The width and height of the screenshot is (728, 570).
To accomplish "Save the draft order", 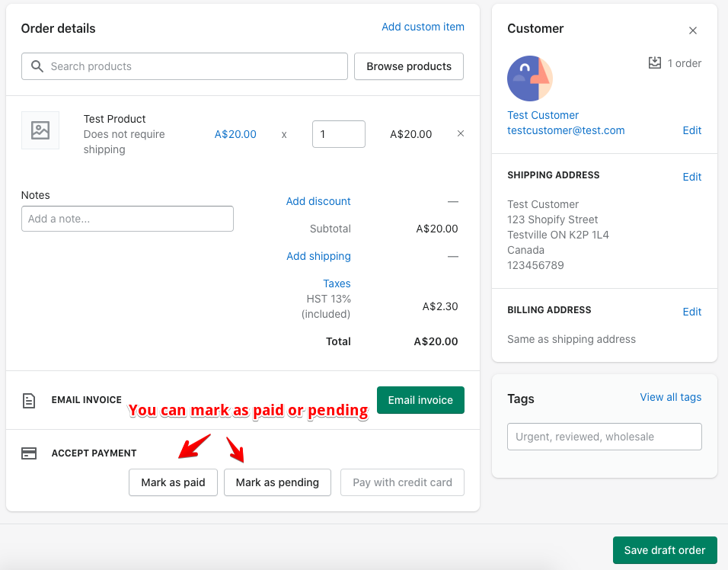I will (x=665, y=550).
